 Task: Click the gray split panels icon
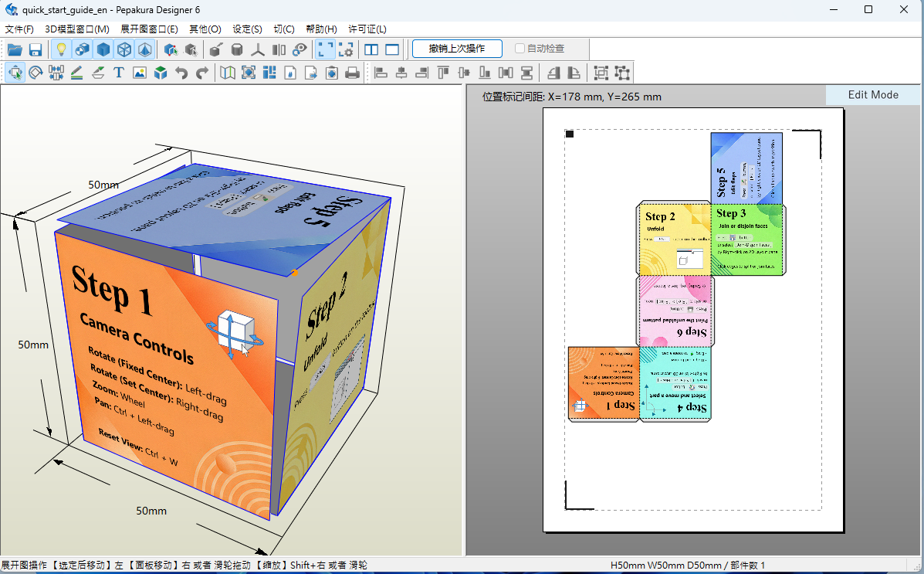(279, 49)
